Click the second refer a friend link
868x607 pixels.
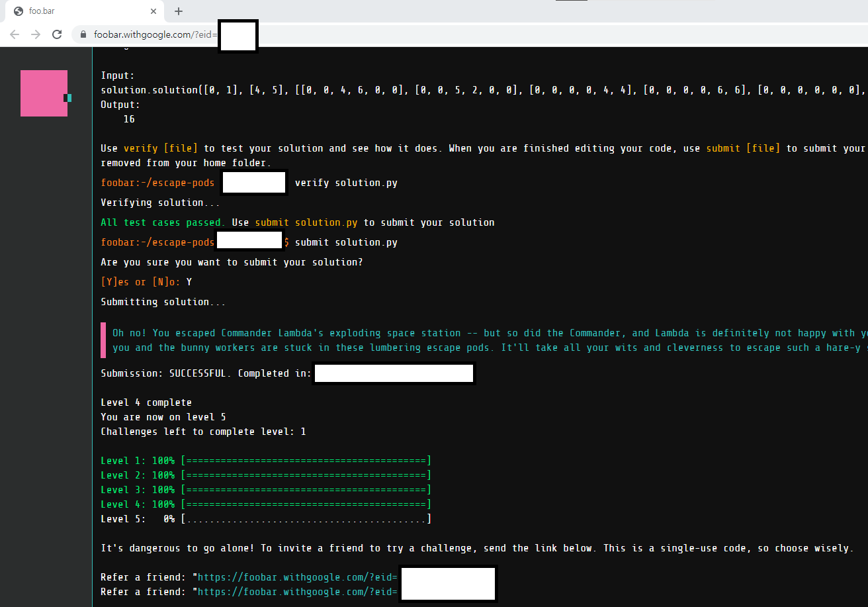click(x=297, y=592)
